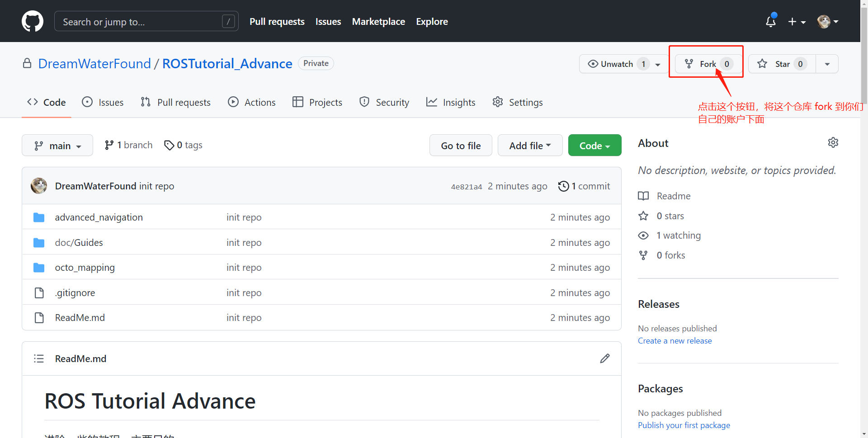Open the octo_mapping folder

point(85,268)
